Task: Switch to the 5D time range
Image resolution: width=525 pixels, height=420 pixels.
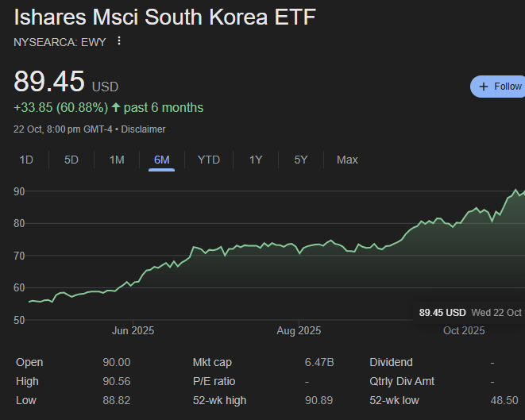Action: tap(71, 160)
